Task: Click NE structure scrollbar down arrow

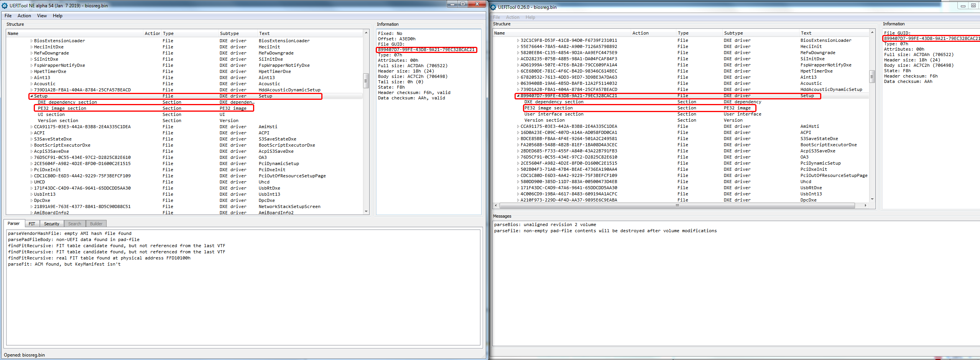Action: click(x=366, y=211)
